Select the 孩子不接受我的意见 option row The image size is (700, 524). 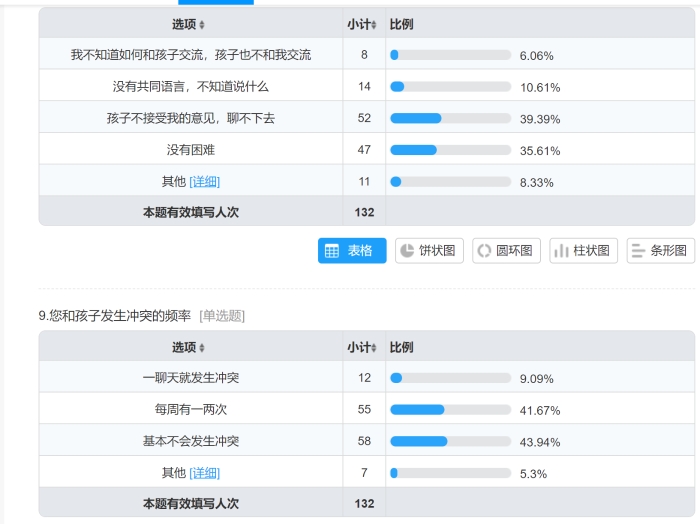pos(190,118)
